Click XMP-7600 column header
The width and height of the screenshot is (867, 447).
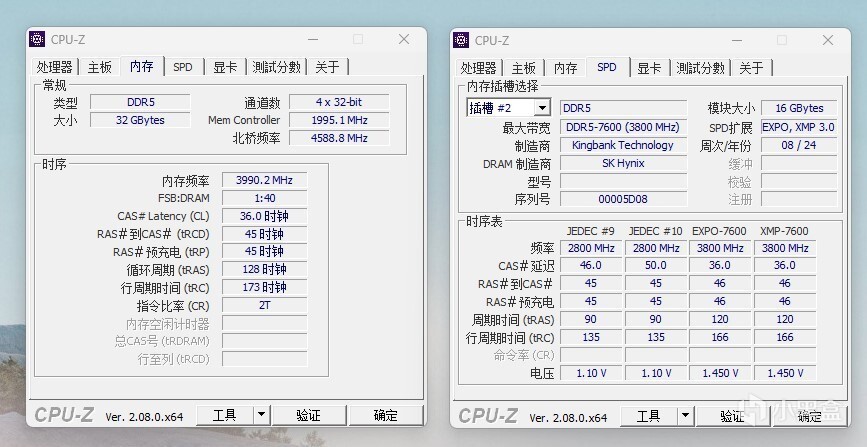pos(785,231)
